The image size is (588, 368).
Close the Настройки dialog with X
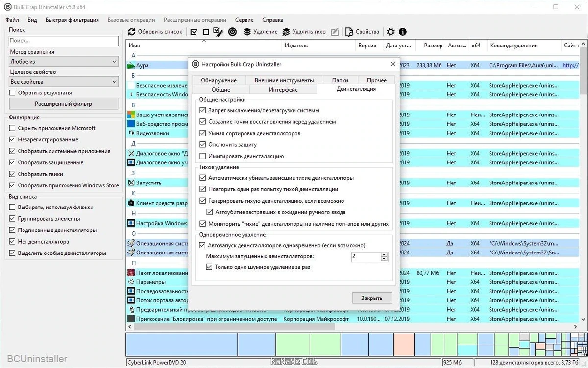(392, 64)
